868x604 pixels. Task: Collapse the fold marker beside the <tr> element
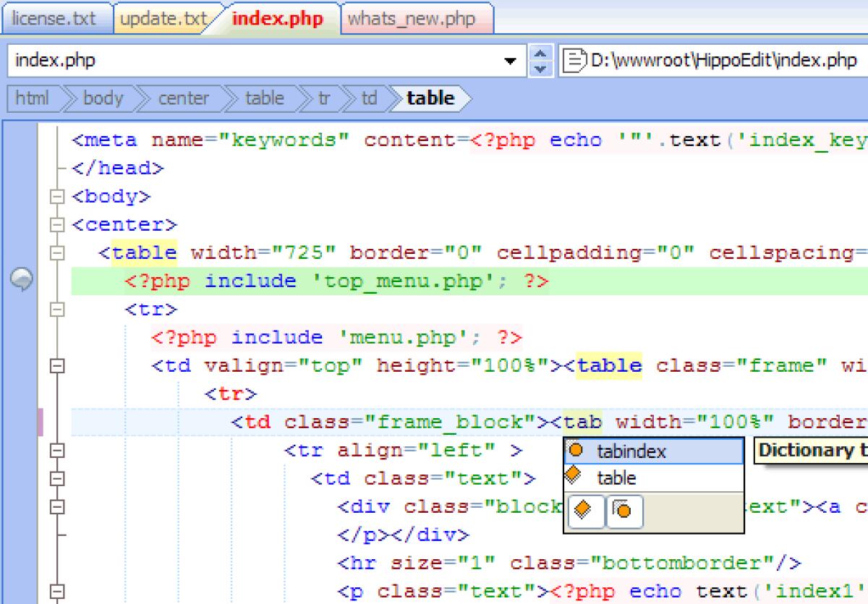[x=55, y=309]
